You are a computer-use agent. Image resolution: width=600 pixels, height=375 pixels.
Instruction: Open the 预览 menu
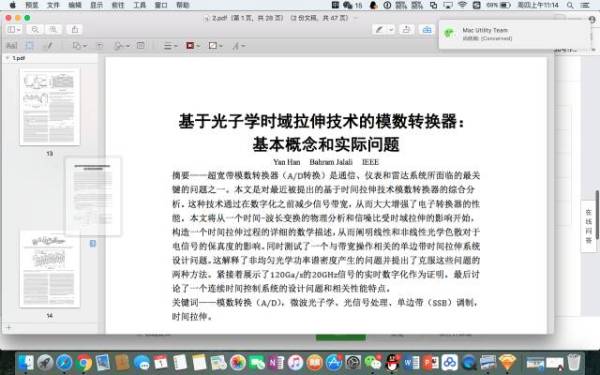[x=32, y=5]
